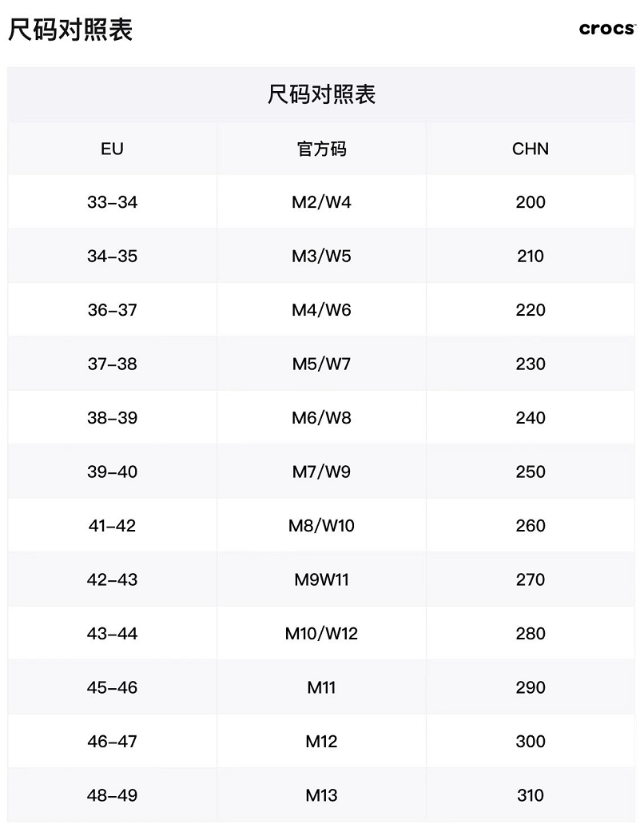Click the 尺码对照表 table title
The height and width of the screenshot is (840, 644).
click(321, 95)
